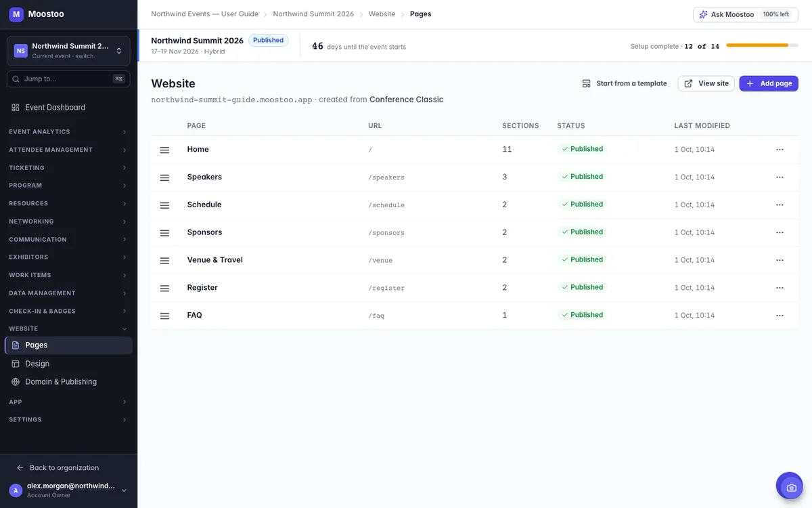The width and height of the screenshot is (812, 508).
Task: Expand the App section
Action: point(68,402)
